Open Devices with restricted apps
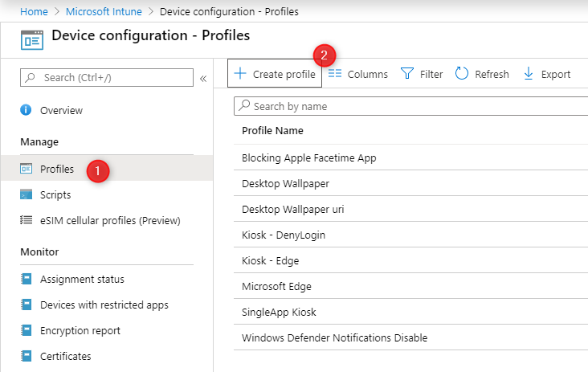The height and width of the screenshot is (372, 588). [104, 305]
